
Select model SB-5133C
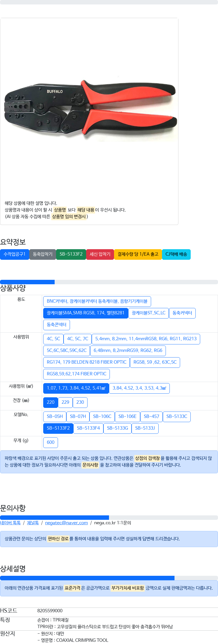click(177, 417)
